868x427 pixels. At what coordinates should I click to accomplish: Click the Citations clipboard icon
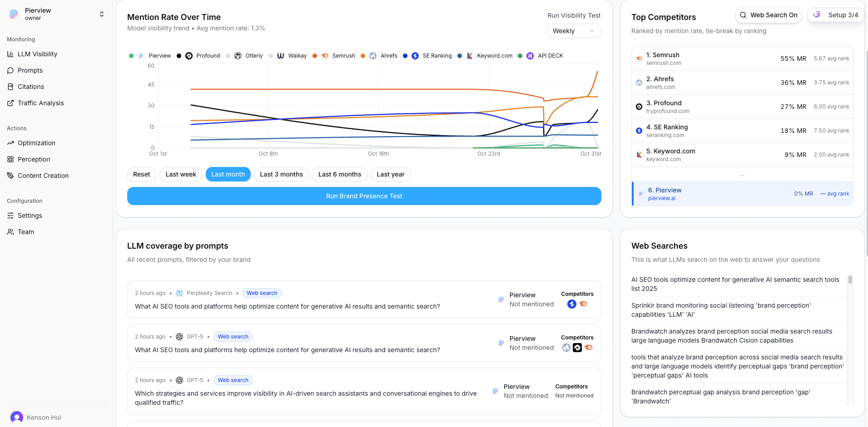coord(10,87)
